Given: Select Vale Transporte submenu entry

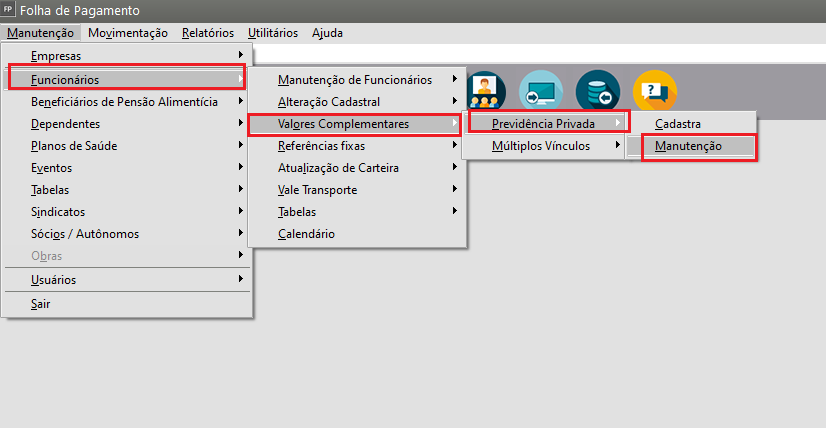Looking at the screenshot, I should point(357,190).
